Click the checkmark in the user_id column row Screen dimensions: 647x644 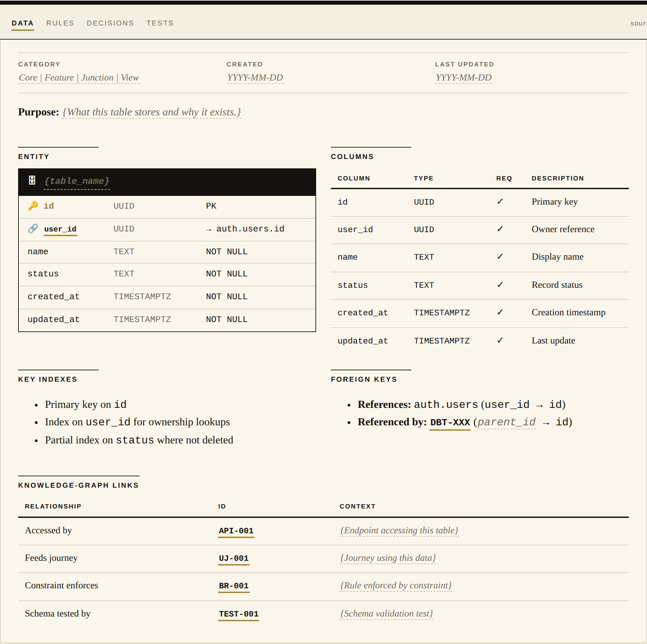(x=500, y=229)
